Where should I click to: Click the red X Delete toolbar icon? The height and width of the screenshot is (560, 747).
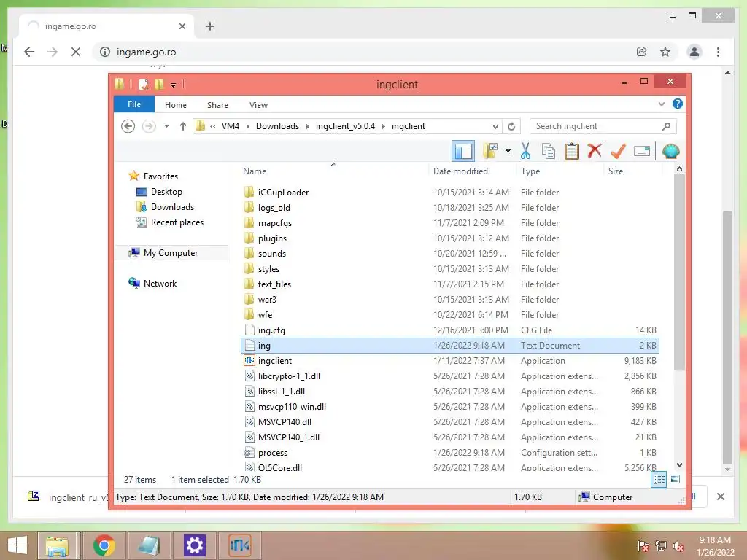595,151
